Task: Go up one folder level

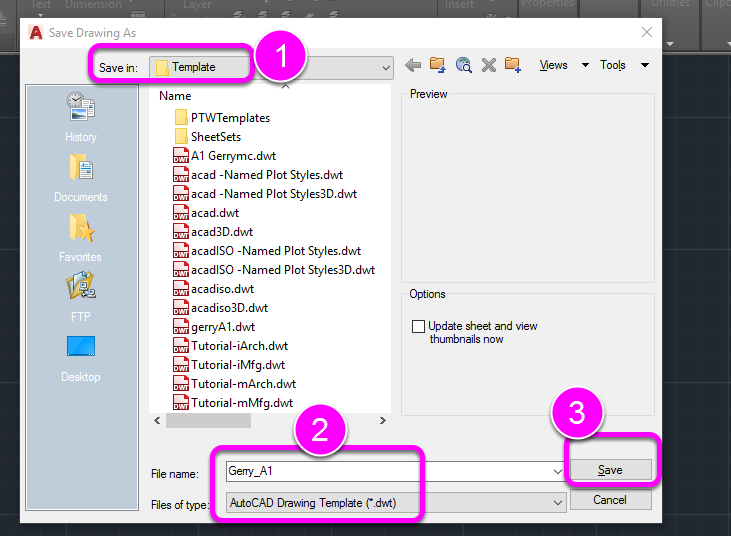Action: click(437, 65)
